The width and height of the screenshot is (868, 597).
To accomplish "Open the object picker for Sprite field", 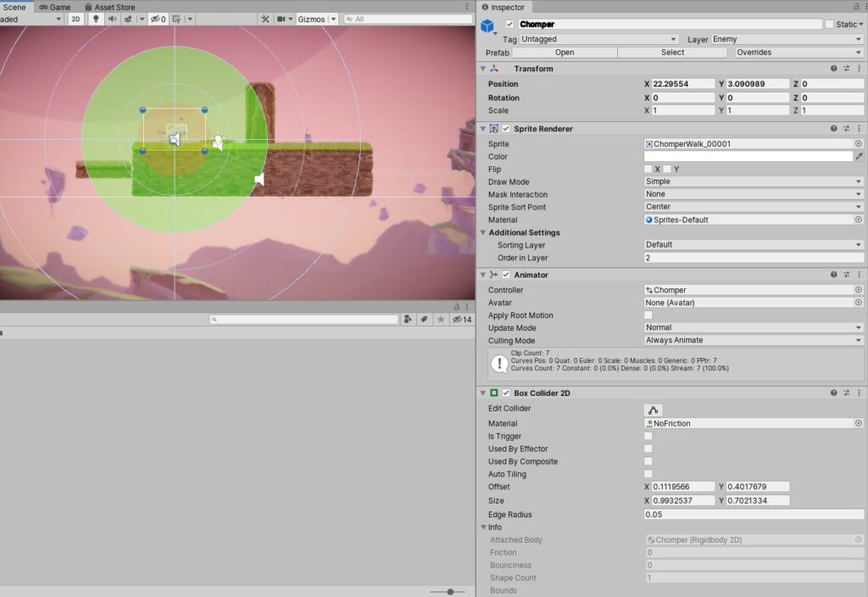I will click(858, 144).
